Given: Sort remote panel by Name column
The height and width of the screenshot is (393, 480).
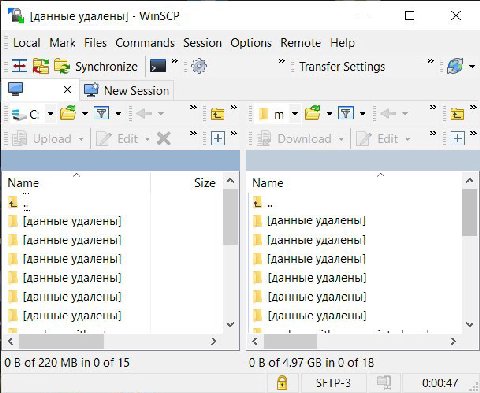Looking at the screenshot, I should [355, 183].
